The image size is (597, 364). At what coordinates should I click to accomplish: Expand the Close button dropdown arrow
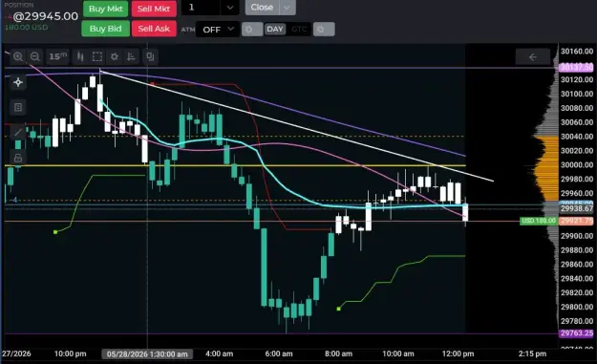(288, 8)
